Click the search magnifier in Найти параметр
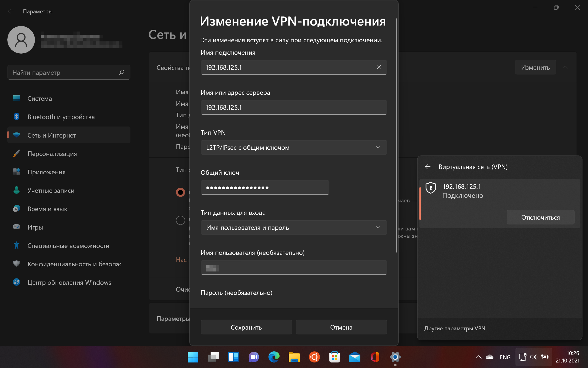The image size is (588, 368). coord(122,72)
